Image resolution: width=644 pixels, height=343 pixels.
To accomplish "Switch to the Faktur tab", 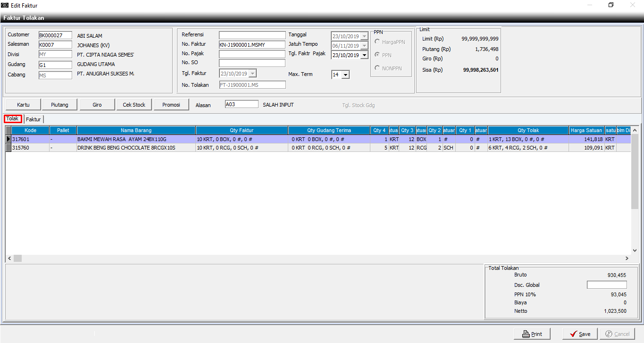I will [33, 119].
